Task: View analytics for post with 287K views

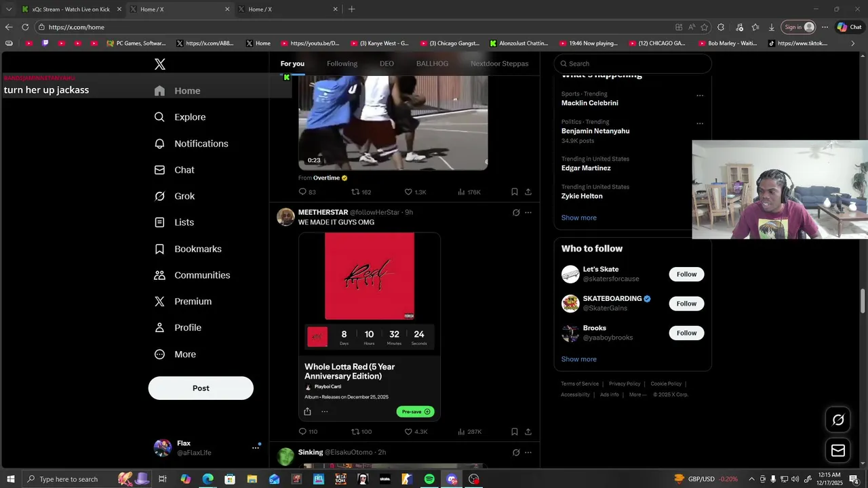Action: (x=469, y=432)
